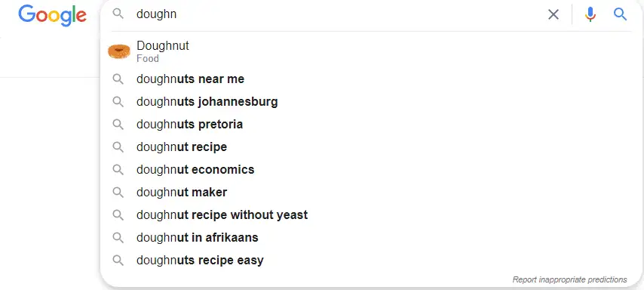
Task: Select suggestion 'doughnuts near me'
Action: pyautogui.click(x=371, y=79)
